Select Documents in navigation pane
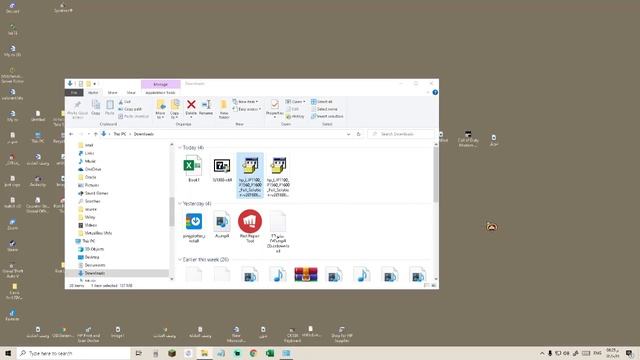The image size is (640, 360). (x=92, y=265)
